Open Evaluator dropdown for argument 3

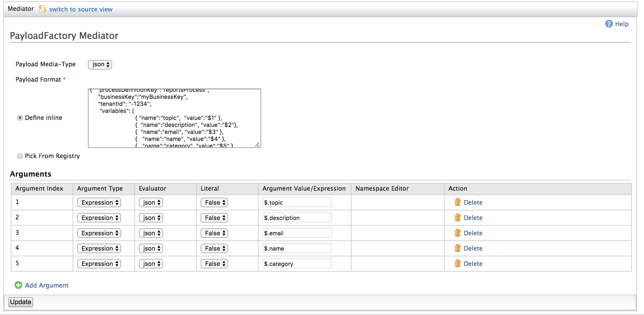point(151,233)
